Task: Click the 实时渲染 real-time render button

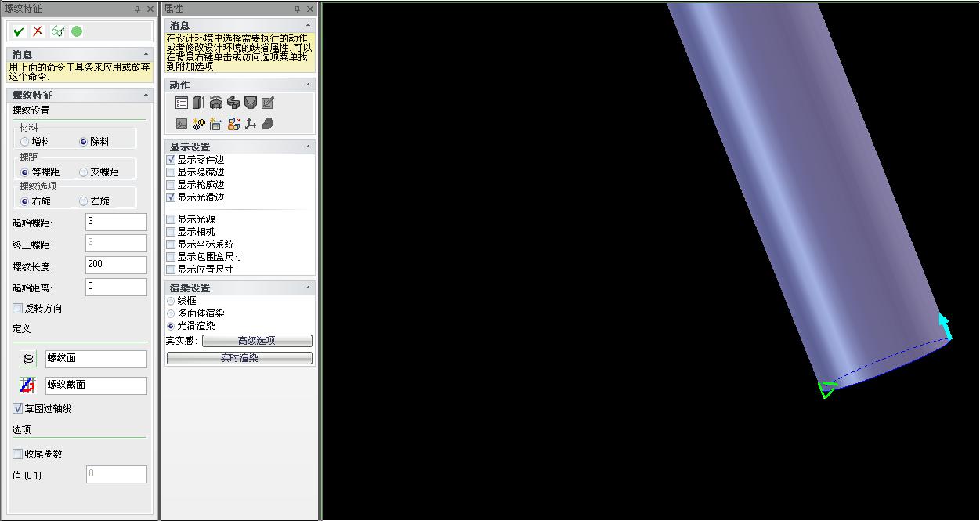Action: (x=240, y=358)
